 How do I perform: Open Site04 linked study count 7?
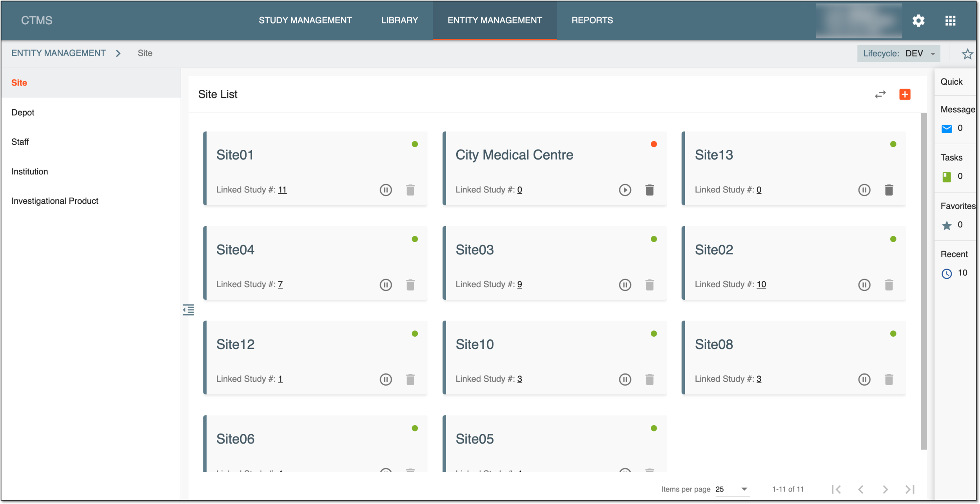(x=280, y=284)
